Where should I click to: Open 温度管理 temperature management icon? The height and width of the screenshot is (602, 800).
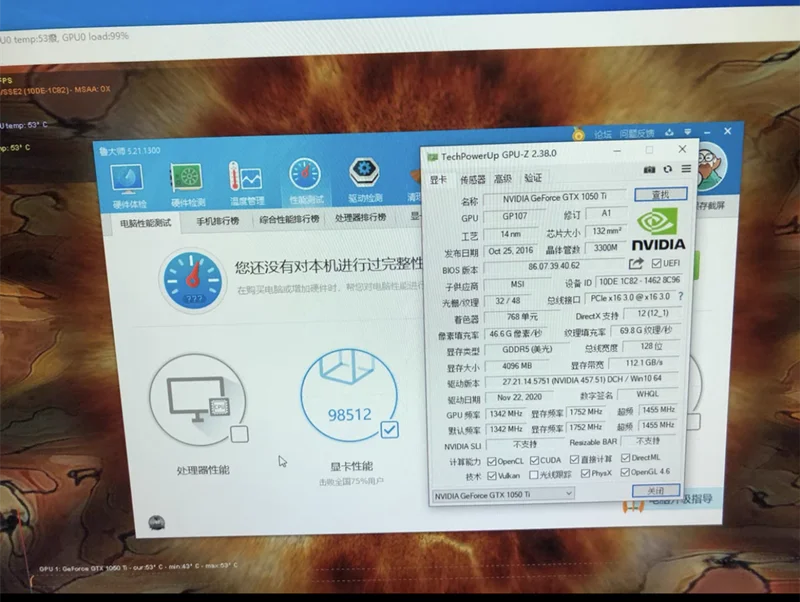(246, 183)
